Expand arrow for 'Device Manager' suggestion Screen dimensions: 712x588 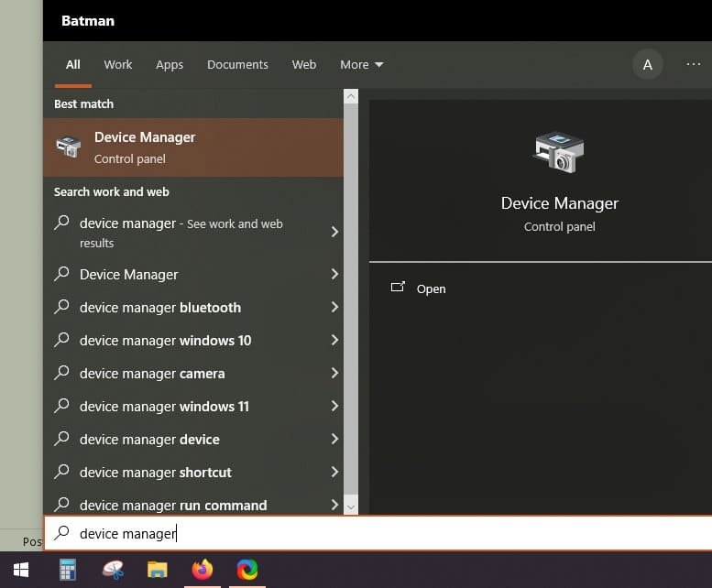(x=334, y=274)
